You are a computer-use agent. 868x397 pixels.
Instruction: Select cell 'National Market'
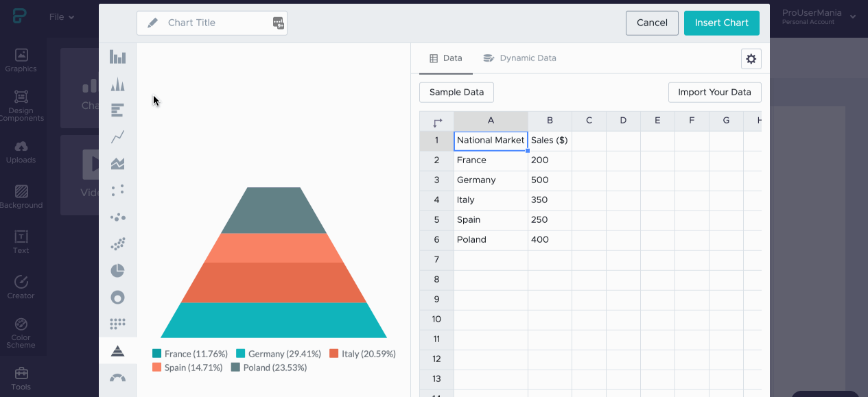491,141
